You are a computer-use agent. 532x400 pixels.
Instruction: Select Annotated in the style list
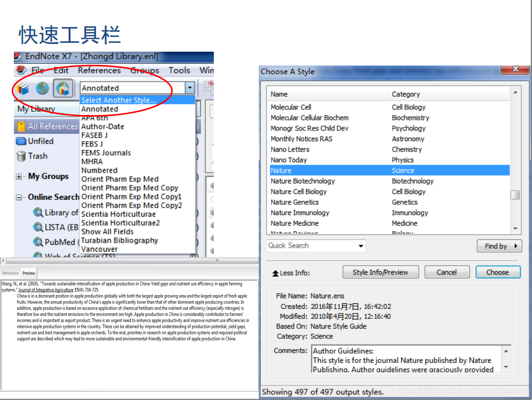click(137, 109)
